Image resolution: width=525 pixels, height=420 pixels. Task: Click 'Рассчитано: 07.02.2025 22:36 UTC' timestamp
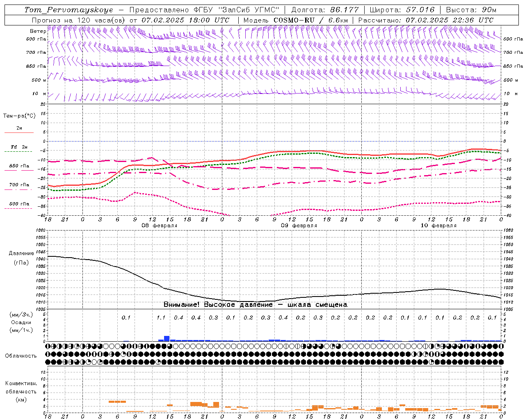pos(426,20)
